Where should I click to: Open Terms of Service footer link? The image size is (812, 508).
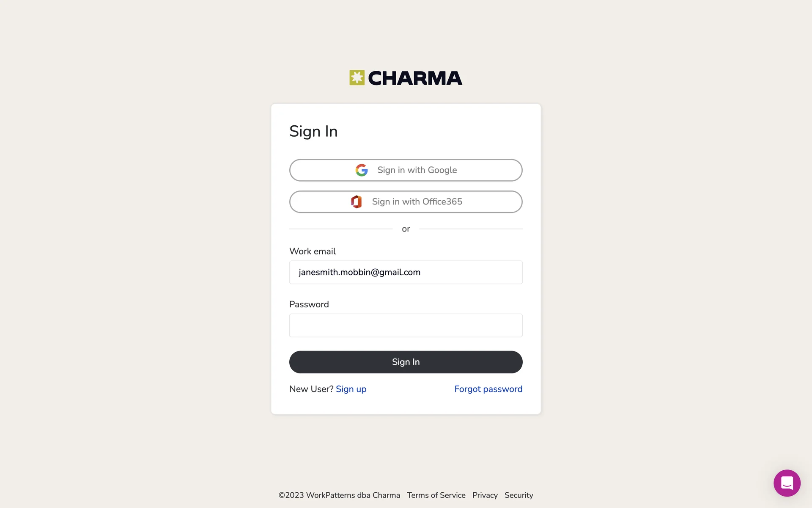[436, 495]
